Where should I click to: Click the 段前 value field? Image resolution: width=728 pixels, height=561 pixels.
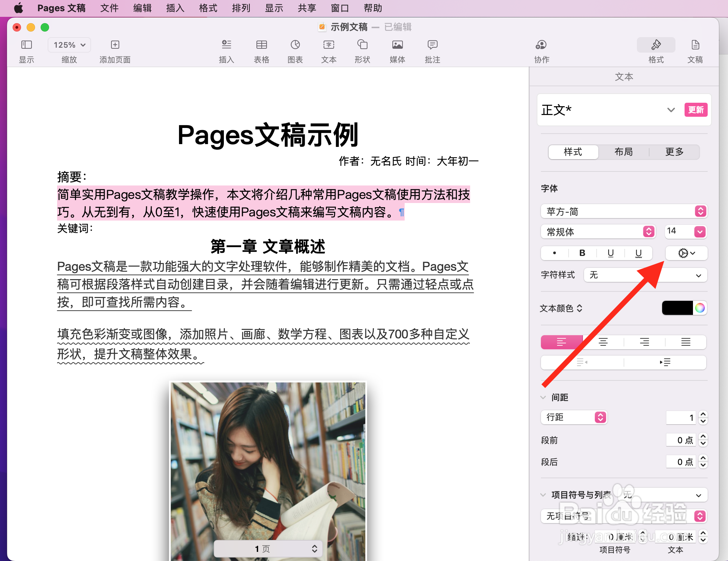point(681,440)
